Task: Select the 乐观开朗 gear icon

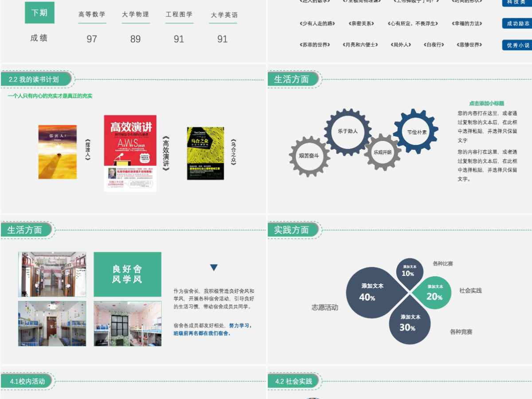Action: pyautogui.click(x=382, y=152)
